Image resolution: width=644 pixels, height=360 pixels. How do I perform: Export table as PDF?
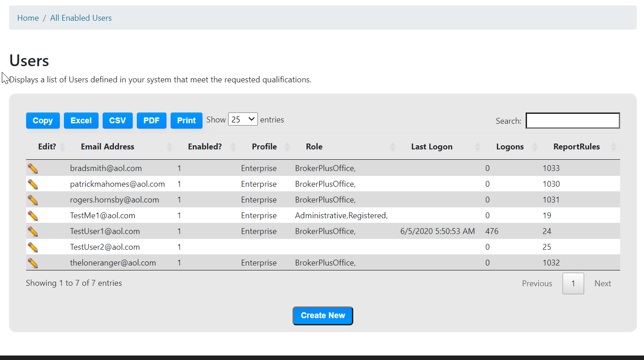click(152, 121)
